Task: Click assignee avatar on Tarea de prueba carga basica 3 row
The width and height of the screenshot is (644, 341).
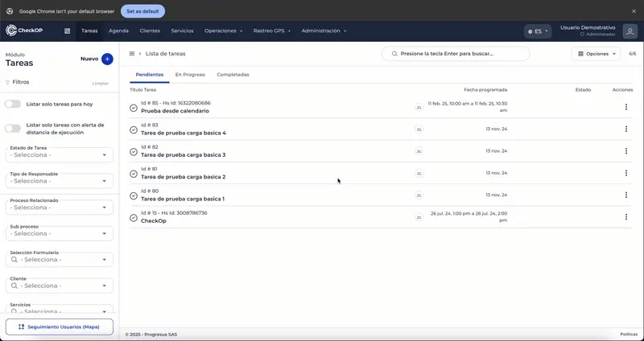Action: click(x=419, y=151)
